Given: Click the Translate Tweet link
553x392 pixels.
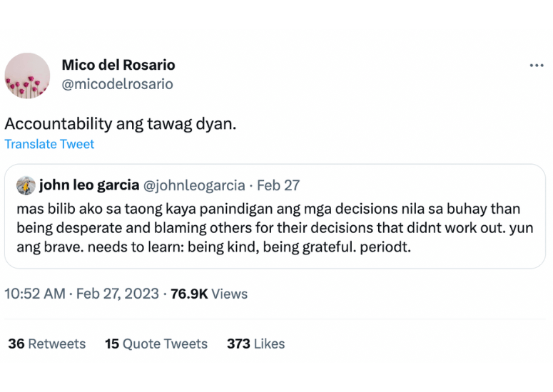Looking at the screenshot, I should pyautogui.click(x=49, y=144).
